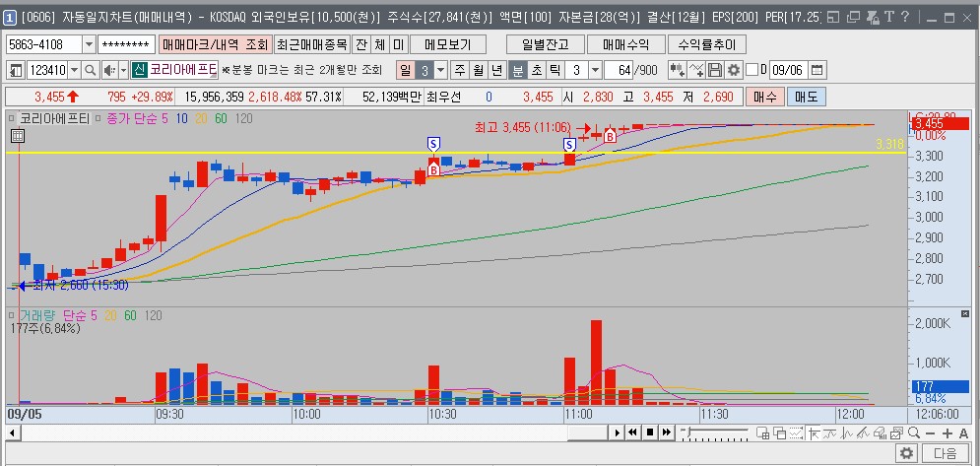This screenshot has height=466, width=980.
Task: Click the 체 tab button
Action: coord(379,45)
